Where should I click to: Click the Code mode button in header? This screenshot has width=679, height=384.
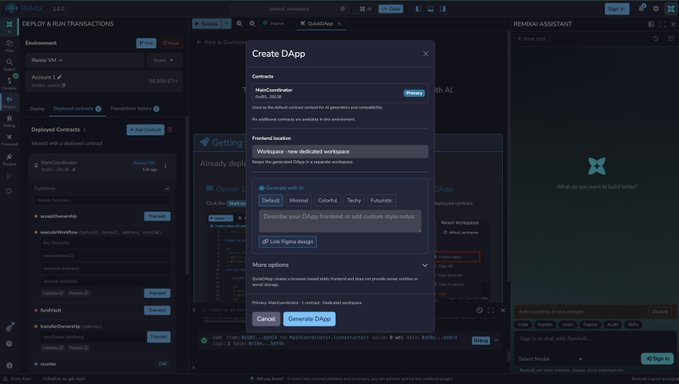(x=391, y=9)
